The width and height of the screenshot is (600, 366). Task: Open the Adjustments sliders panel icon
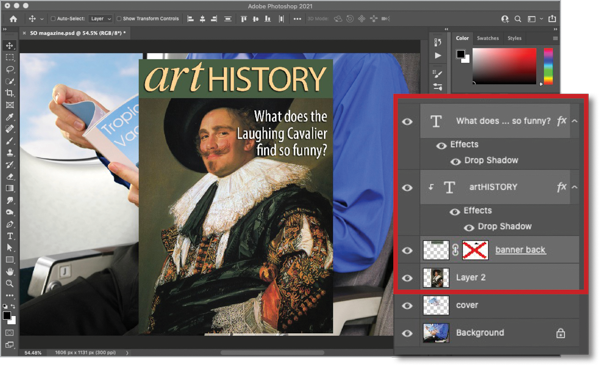[x=438, y=87]
